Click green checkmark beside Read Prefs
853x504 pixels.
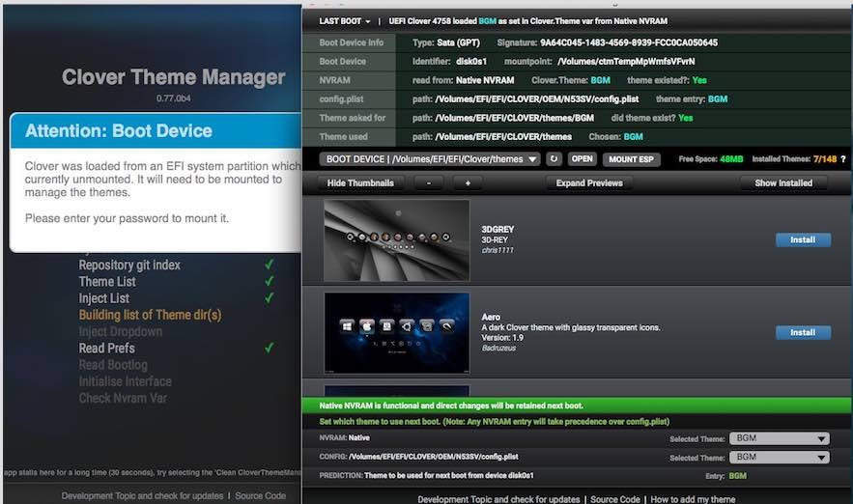click(x=270, y=348)
